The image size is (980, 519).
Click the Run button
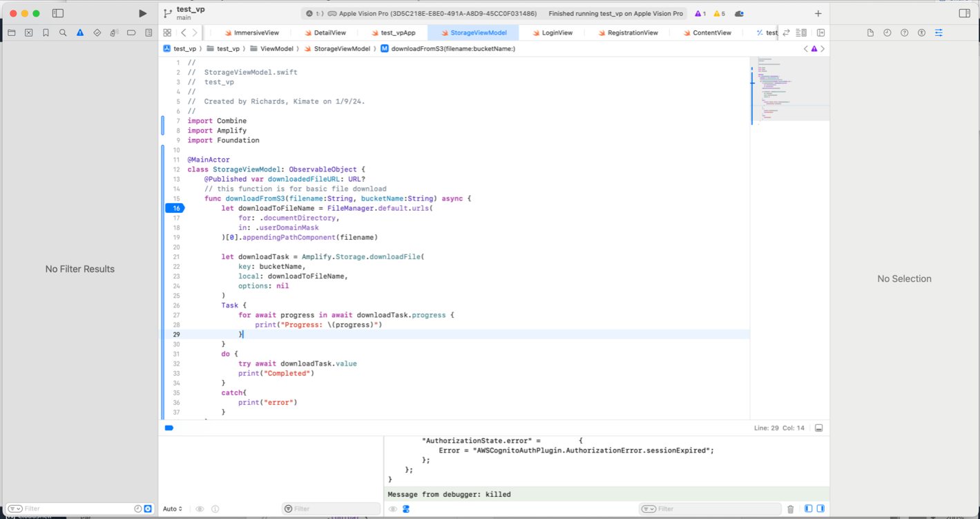pyautogui.click(x=142, y=12)
